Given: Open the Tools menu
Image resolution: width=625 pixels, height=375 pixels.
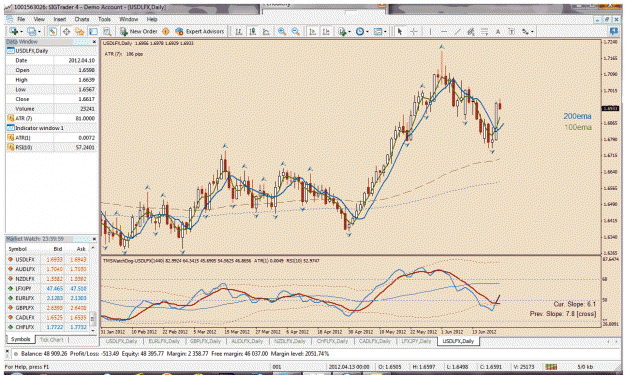Looking at the screenshot, I should pos(104,19).
